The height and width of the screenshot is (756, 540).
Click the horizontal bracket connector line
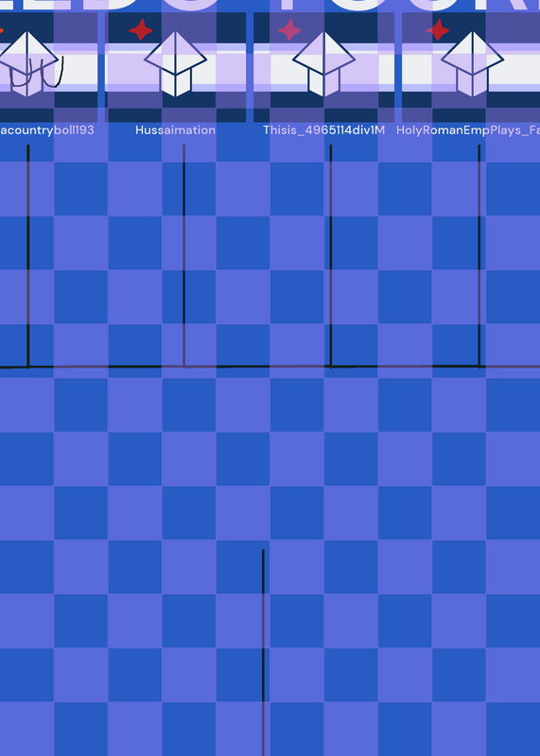pyautogui.click(x=270, y=367)
